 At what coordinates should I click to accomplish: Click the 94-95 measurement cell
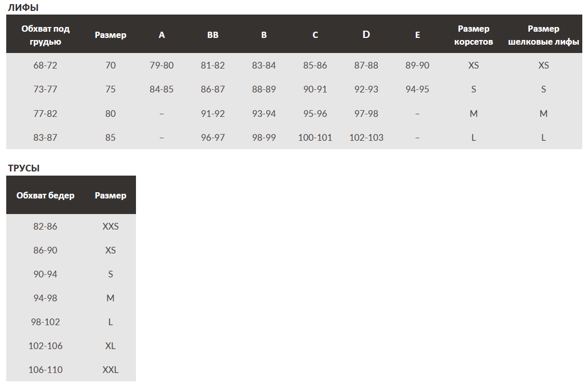click(417, 89)
